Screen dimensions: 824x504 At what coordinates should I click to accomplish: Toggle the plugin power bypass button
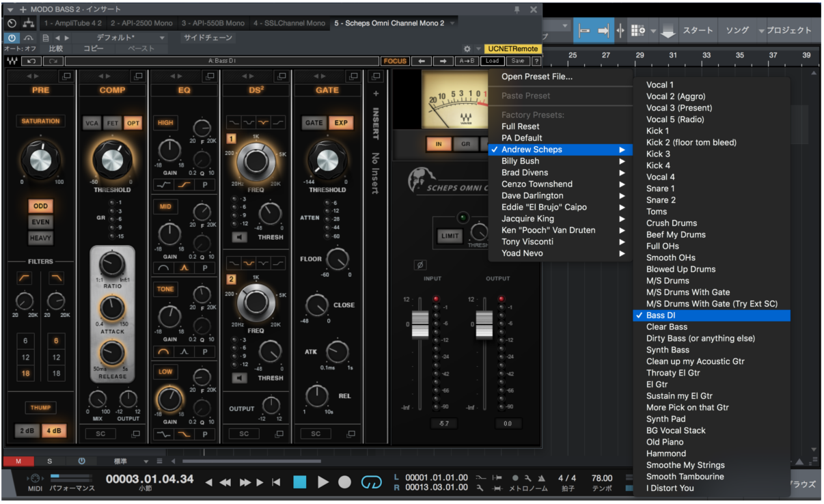point(12,38)
